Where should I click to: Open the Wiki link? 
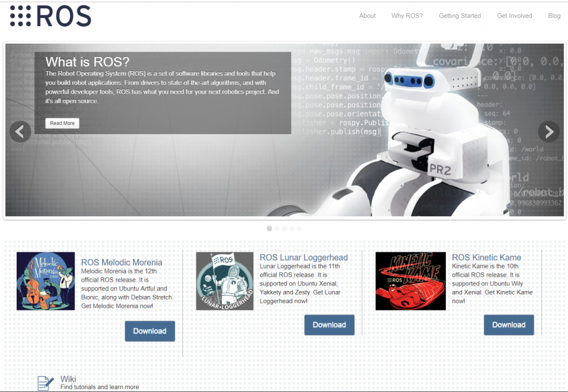[68, 379]
